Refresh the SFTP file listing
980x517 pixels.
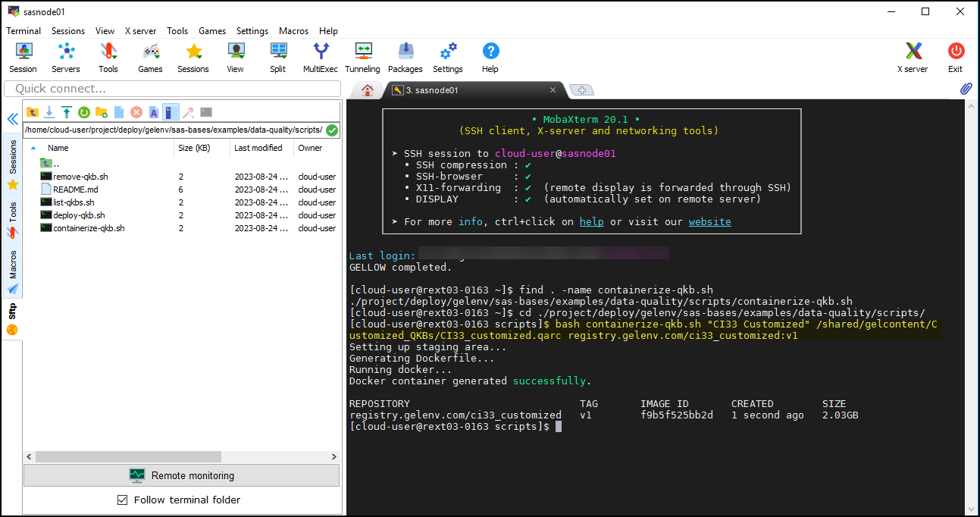point(83,111)
